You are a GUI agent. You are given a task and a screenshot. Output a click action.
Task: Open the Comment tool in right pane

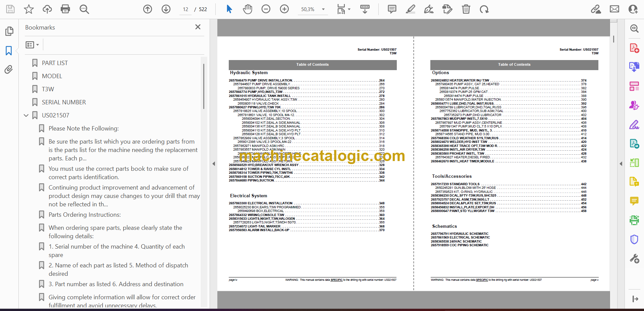634,201
